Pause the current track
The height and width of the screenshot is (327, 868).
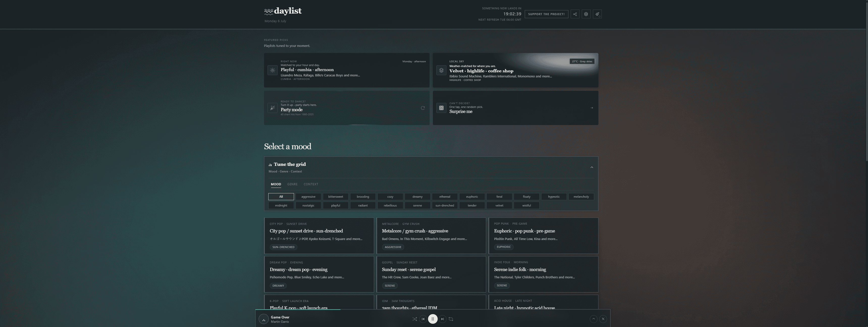[433, 319]
